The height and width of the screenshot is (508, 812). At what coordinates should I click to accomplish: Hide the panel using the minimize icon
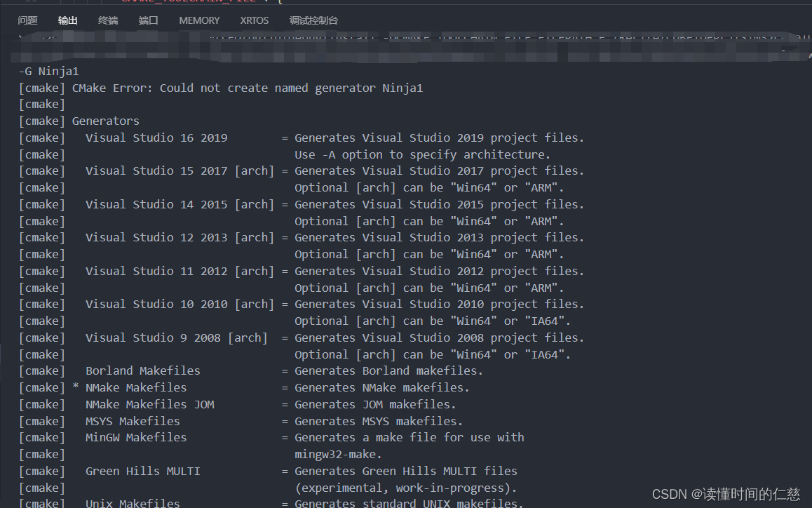[783, 49]
